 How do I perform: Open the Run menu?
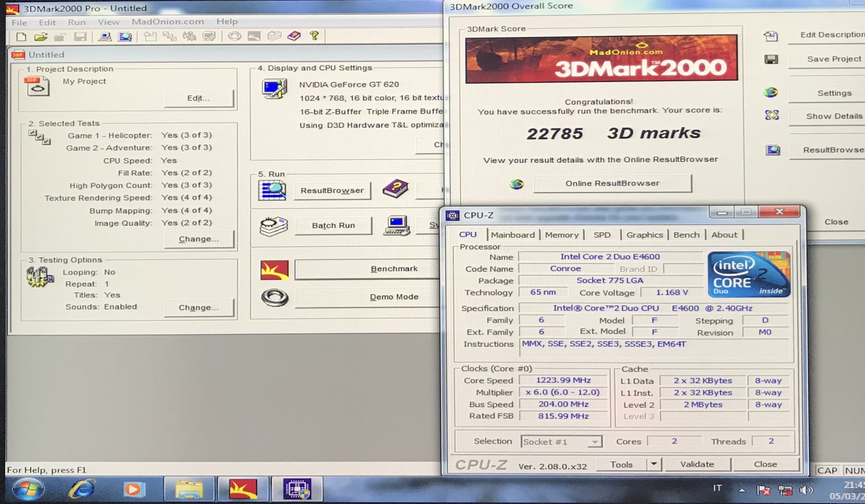click(x=77, y=22)
